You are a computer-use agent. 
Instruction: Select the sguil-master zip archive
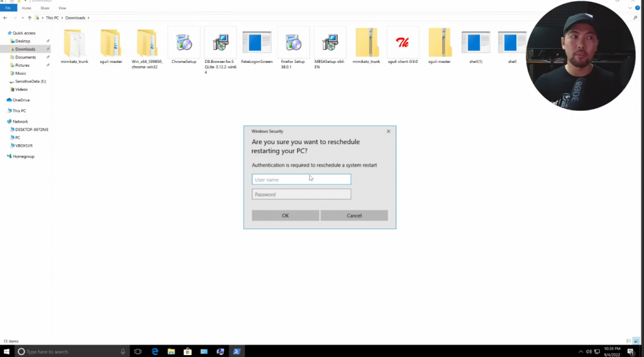point(440,43)
